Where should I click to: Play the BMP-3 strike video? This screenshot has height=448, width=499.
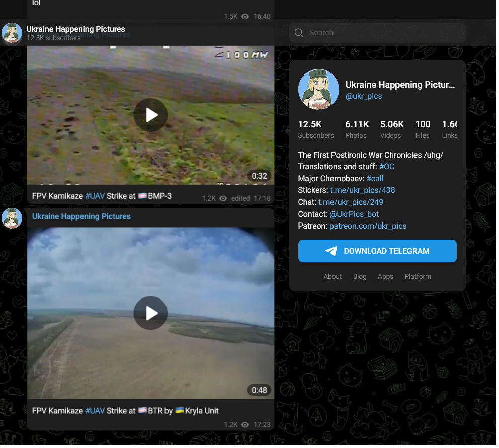[x=150, y=115]
